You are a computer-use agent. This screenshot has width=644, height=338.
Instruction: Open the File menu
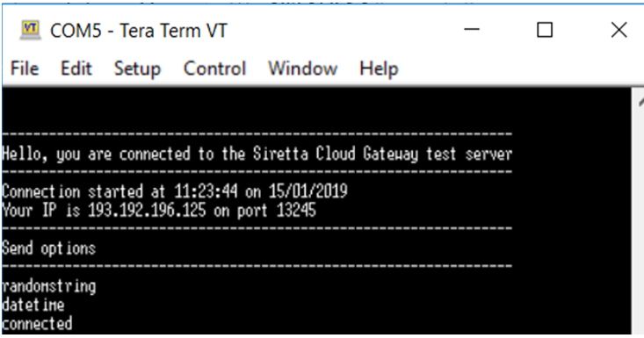pyautogui.click(x=25, y=68)
